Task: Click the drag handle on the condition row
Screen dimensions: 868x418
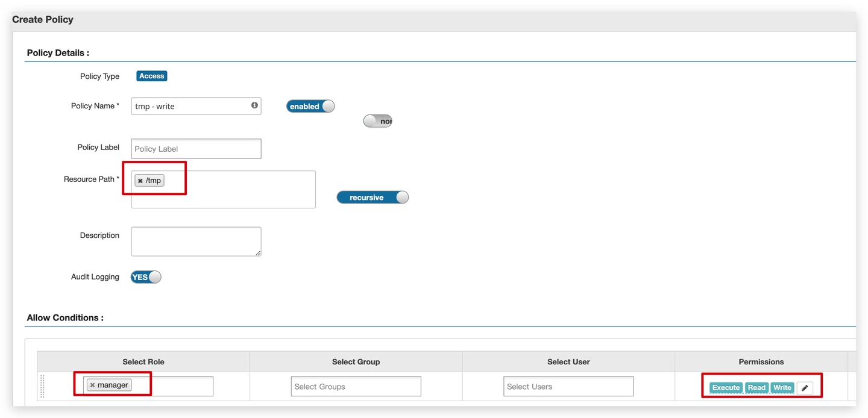Action: click(x=42, y=386)
